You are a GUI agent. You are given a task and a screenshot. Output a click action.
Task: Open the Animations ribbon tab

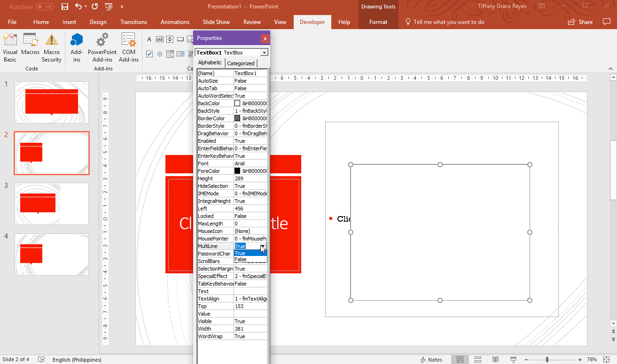click(x=175, y=22)
